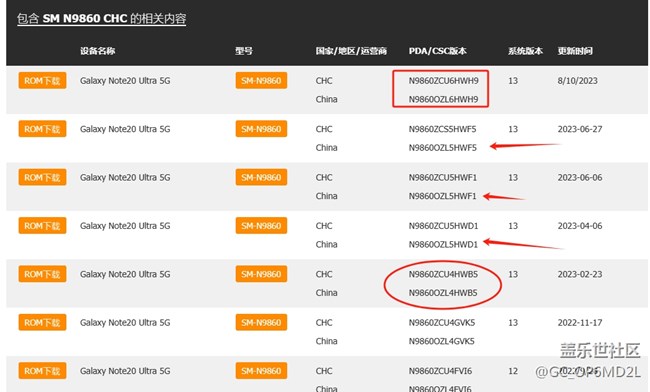Open SM-N9860 tag in the 2023-06-06 row

point(261,177)
